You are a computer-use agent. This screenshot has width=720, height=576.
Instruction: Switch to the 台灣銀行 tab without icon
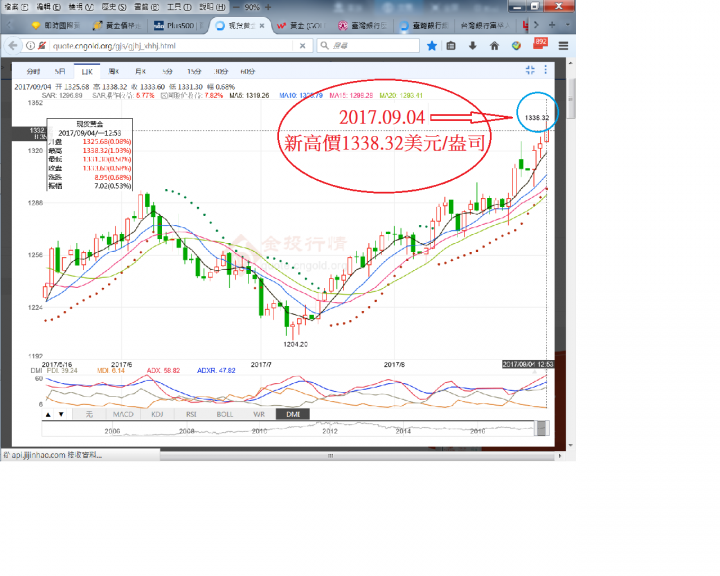tap(485, 26)
